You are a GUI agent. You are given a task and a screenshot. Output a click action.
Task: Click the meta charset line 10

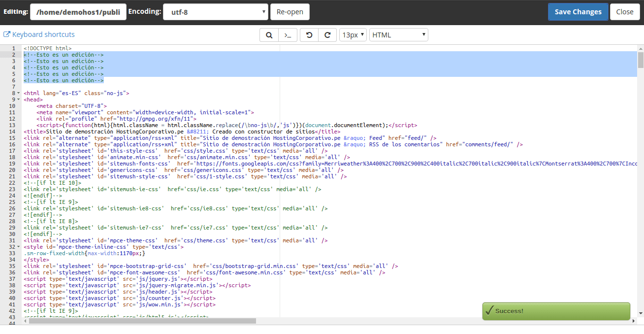(71, 106)
